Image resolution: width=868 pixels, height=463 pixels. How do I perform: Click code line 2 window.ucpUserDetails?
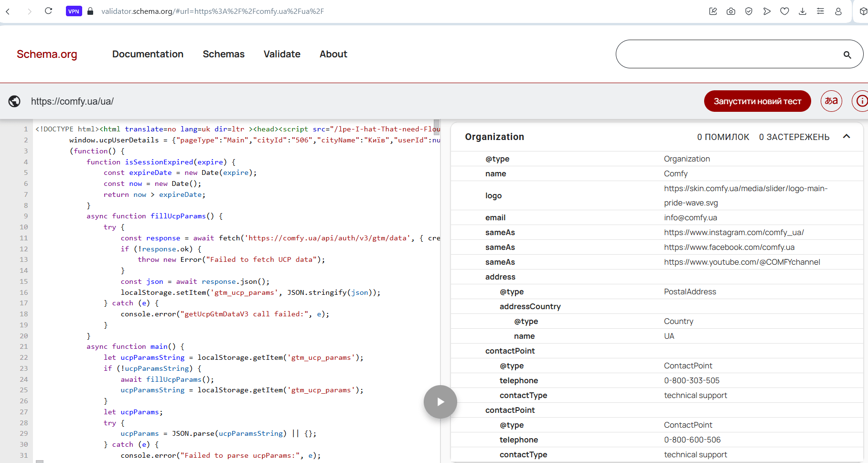(x=255, y=140)
